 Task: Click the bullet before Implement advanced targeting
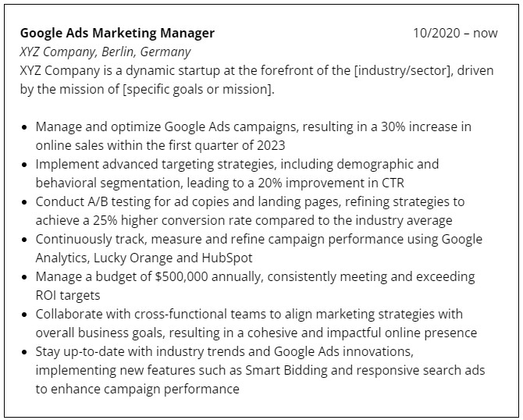tap(26, 165)
